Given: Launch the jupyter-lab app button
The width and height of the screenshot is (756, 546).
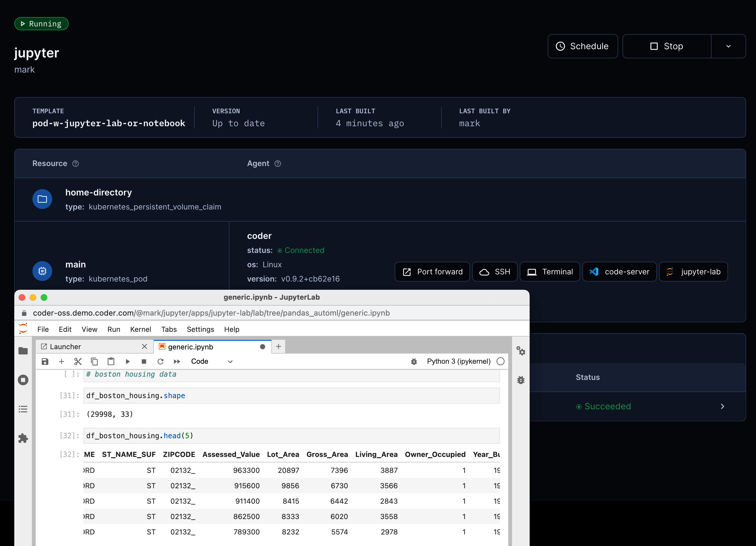Looking at the screenshot, I should tap(693, 272).
